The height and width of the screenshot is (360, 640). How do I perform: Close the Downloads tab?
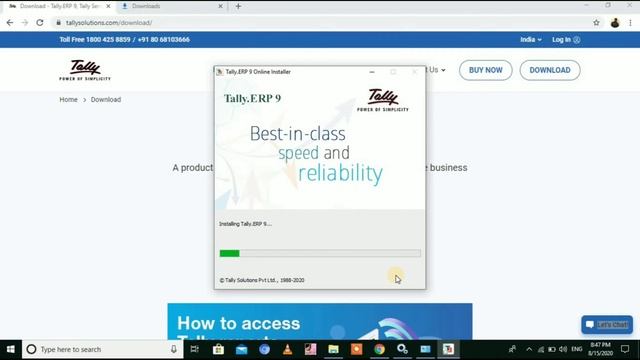click(220, 6)
